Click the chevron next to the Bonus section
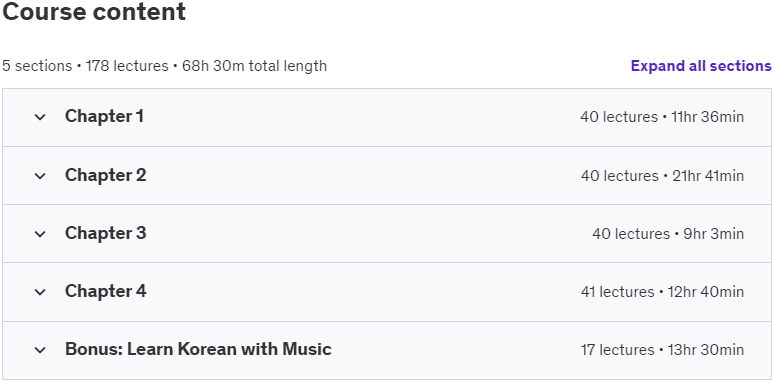This screenshot has height=382, width=774. 40,350
